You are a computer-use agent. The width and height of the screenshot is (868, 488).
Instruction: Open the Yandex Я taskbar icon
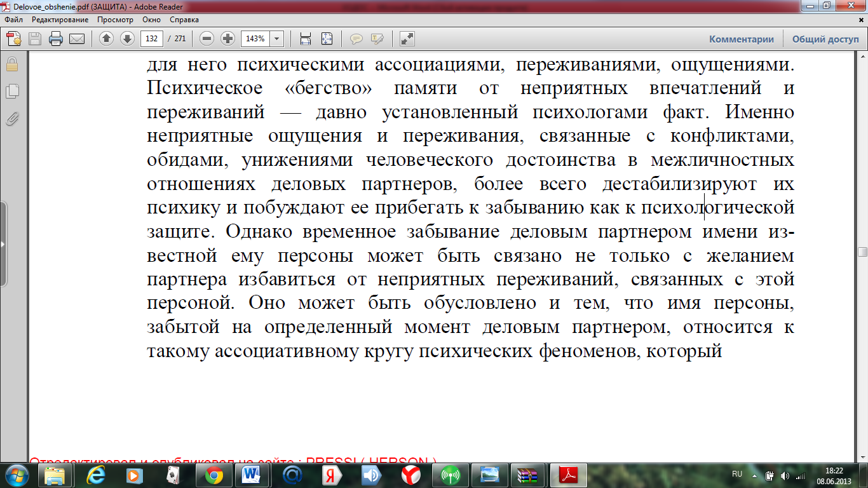coord(331,475)
